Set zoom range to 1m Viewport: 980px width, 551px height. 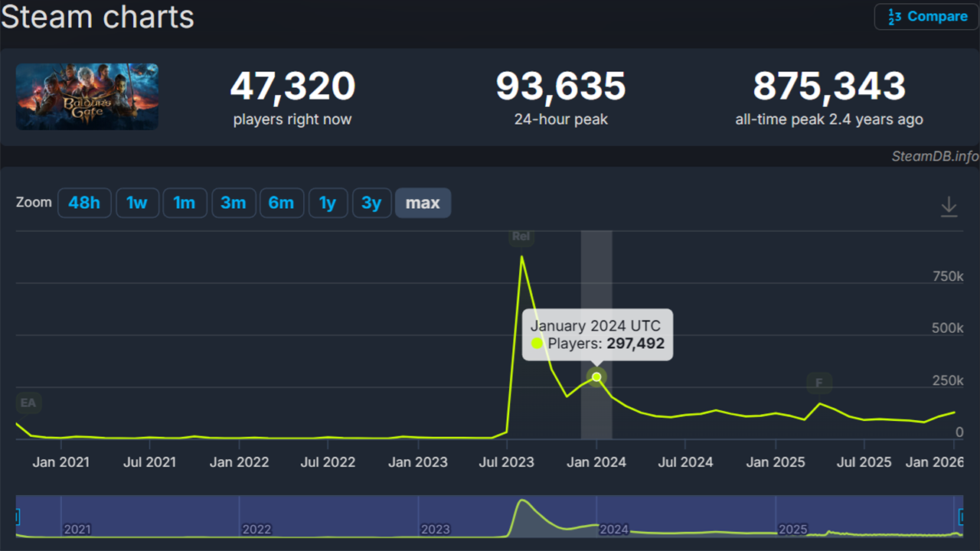pos(185,204)
